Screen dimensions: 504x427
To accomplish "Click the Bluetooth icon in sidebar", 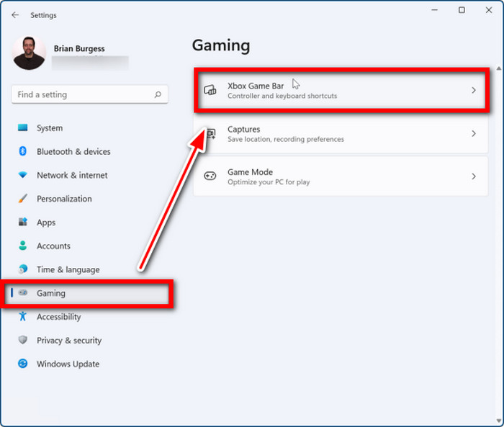I will (22, 151).
